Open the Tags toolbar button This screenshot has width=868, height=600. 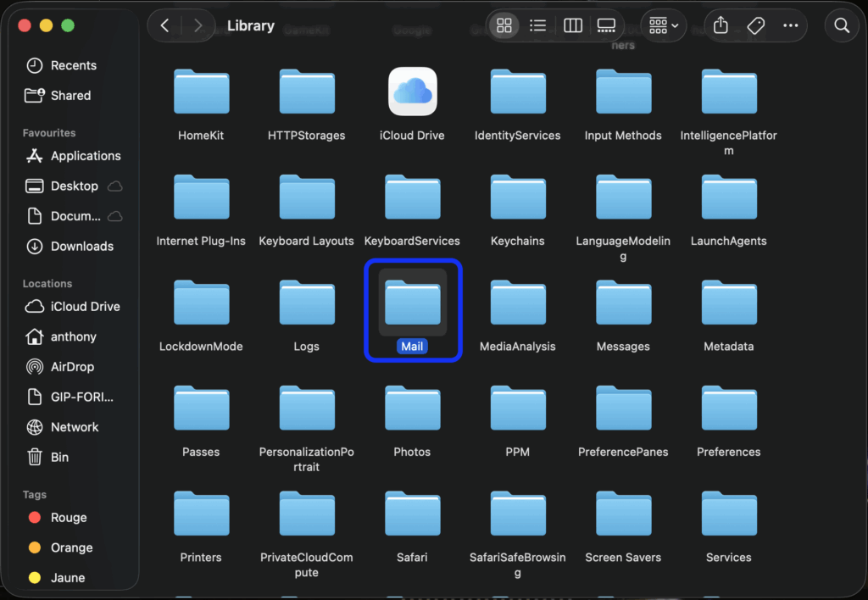pos(756,25)
